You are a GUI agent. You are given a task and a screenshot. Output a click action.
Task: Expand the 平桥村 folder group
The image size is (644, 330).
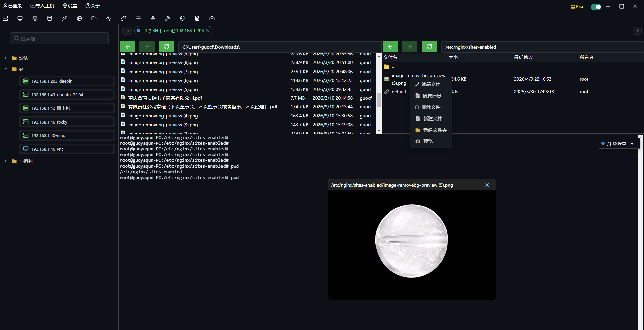pyautogui.click(x=6, y=161)
